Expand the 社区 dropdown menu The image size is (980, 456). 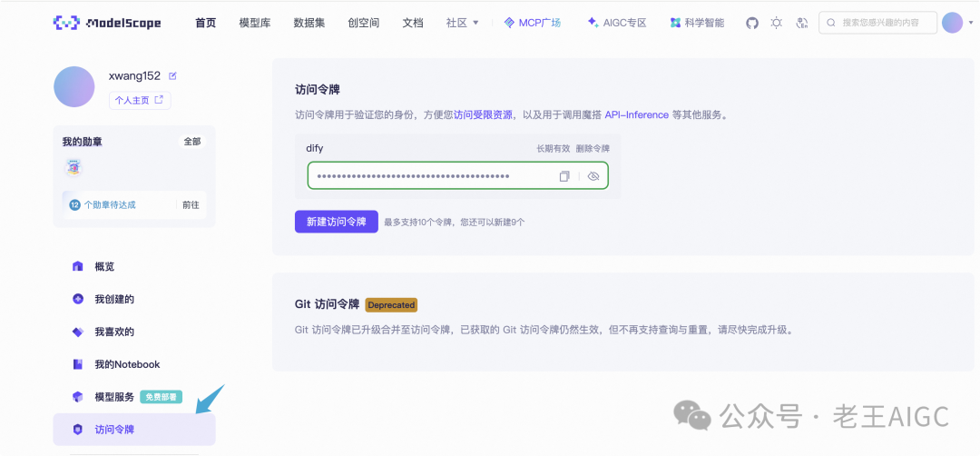[x=462, y=23]
